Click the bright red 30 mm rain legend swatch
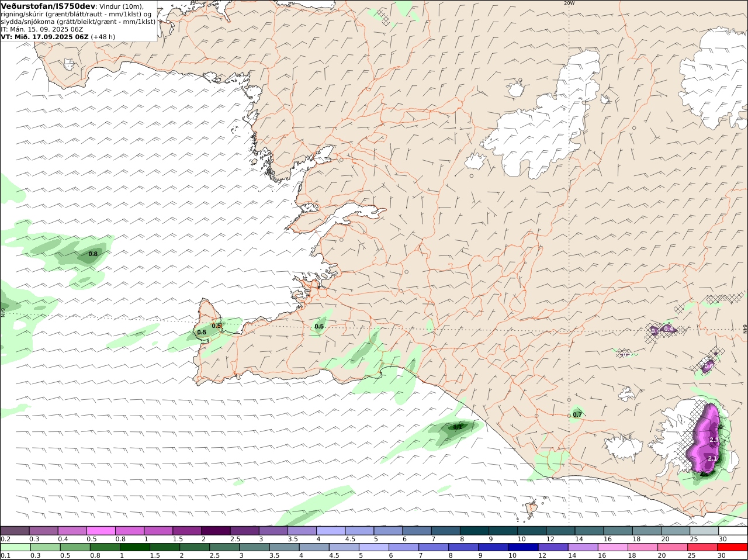 pos(733,548)
